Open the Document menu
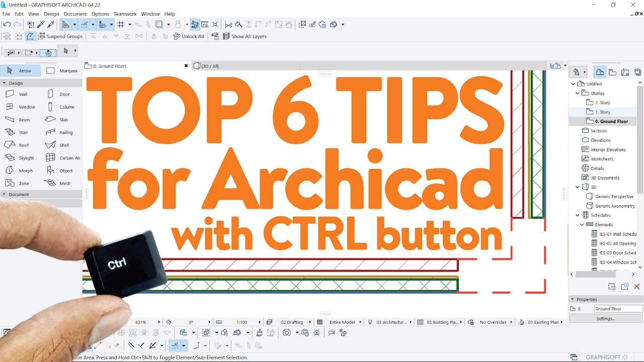 point(75,14)
